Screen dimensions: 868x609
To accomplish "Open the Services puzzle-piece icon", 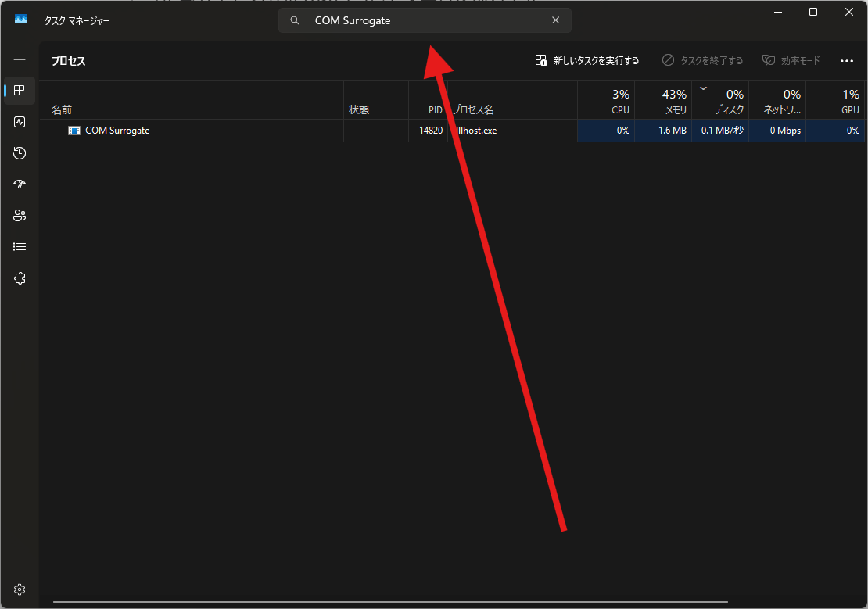I will point(20,278).
